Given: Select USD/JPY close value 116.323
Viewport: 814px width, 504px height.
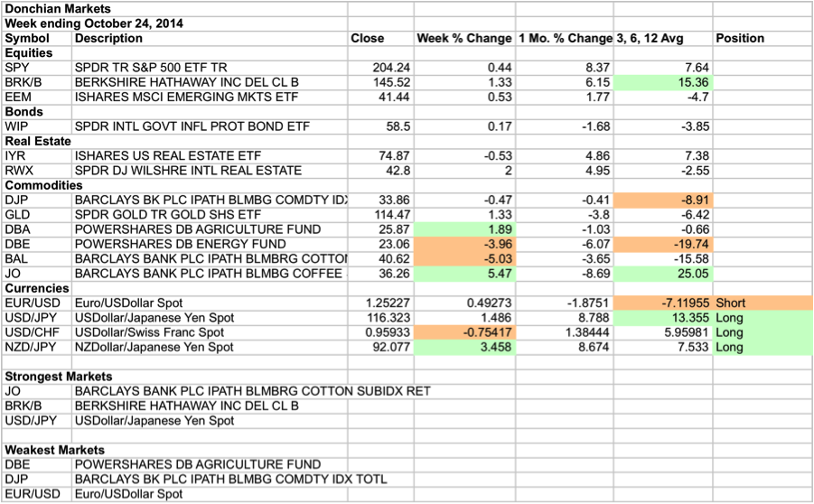Looking at the screenshot, I should click(381, 318).
